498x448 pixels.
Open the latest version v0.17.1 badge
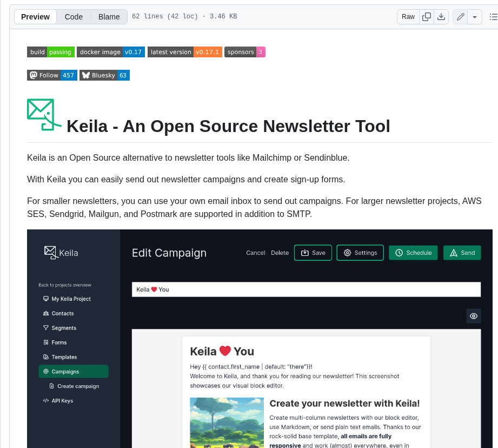point(185,52)
